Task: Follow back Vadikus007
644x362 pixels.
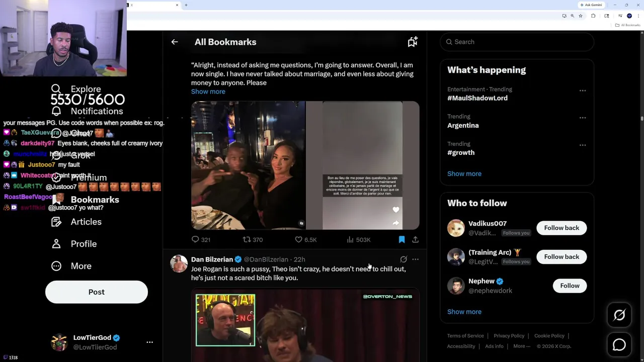Action: click(x=561, y=228)
